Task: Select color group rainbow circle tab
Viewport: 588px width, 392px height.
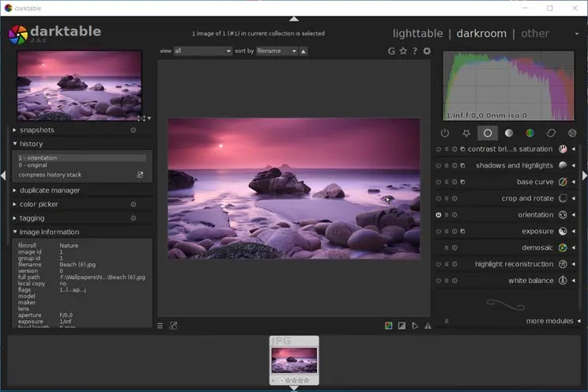Action: pos(530,133)
